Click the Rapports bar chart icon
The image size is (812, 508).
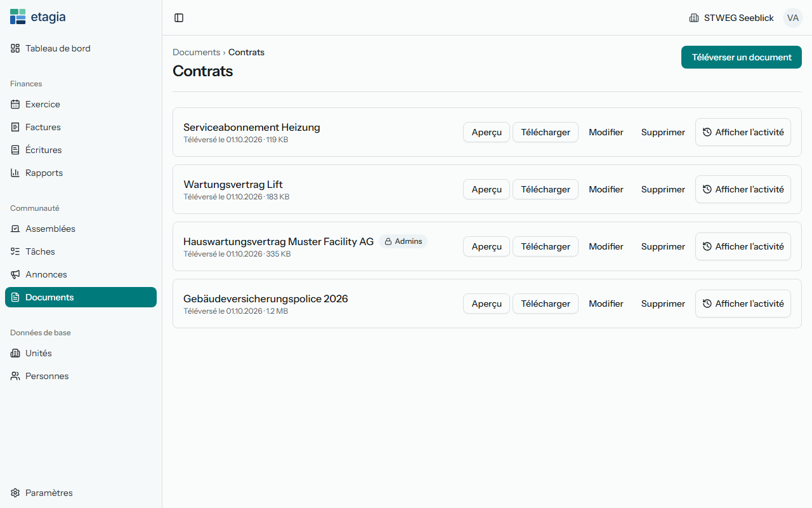pos(15,173)
